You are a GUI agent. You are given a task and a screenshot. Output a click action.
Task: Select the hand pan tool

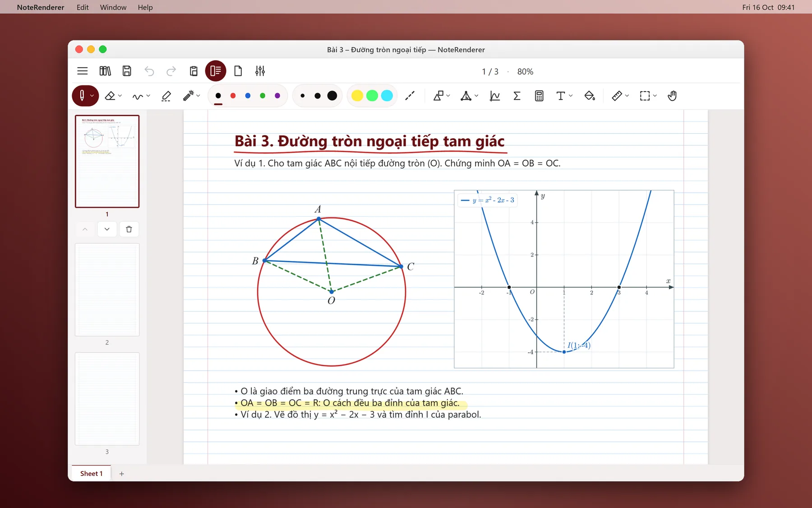click(x=672, y=96)
